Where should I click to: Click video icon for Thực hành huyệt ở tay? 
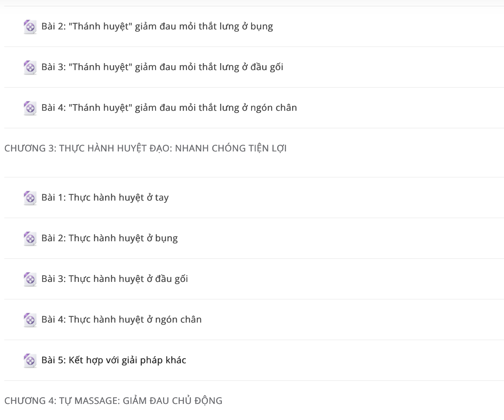coord(30,198)
